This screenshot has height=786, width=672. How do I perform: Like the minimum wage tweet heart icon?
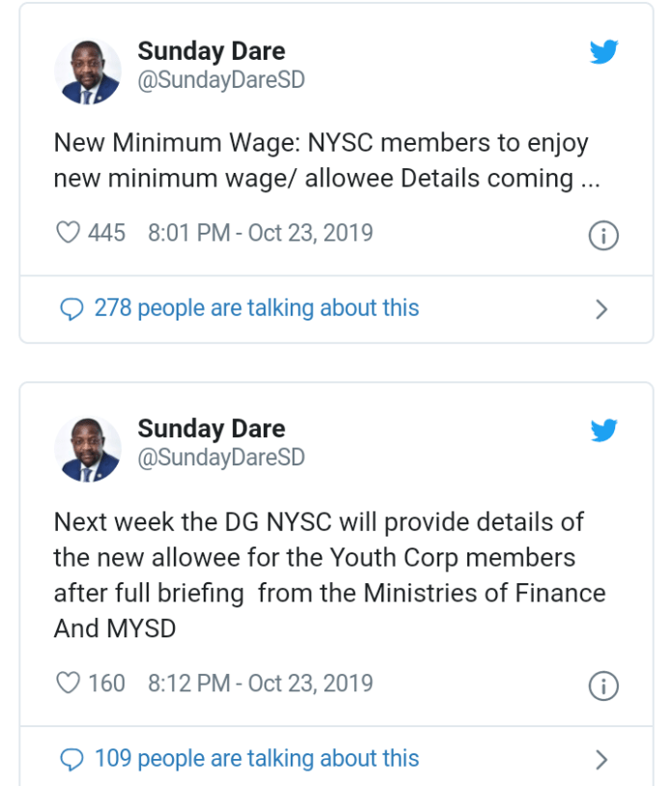pos(68,233)
